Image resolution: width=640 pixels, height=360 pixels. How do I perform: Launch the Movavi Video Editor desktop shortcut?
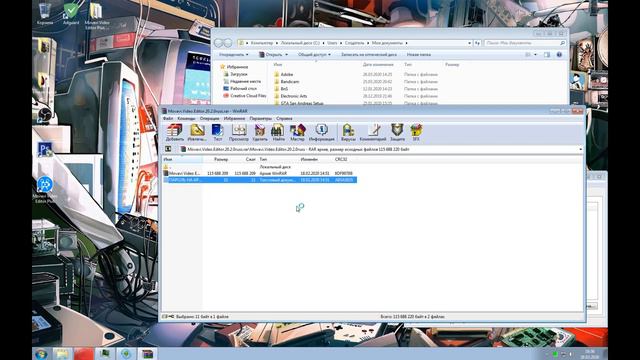[44, 189]
